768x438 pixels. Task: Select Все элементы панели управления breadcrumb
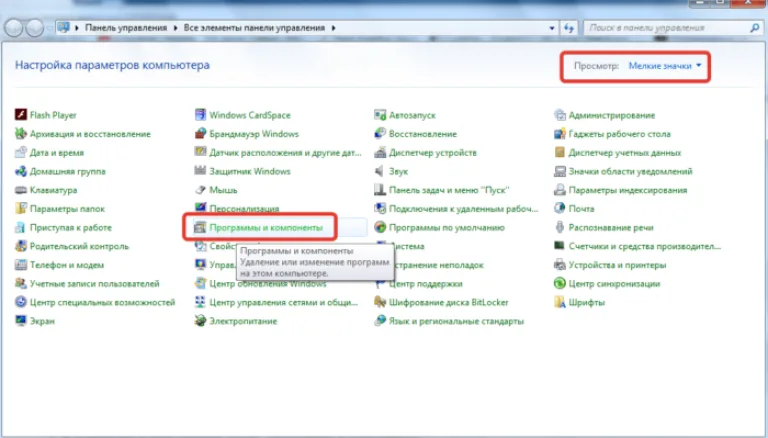(x=254, y=28)
